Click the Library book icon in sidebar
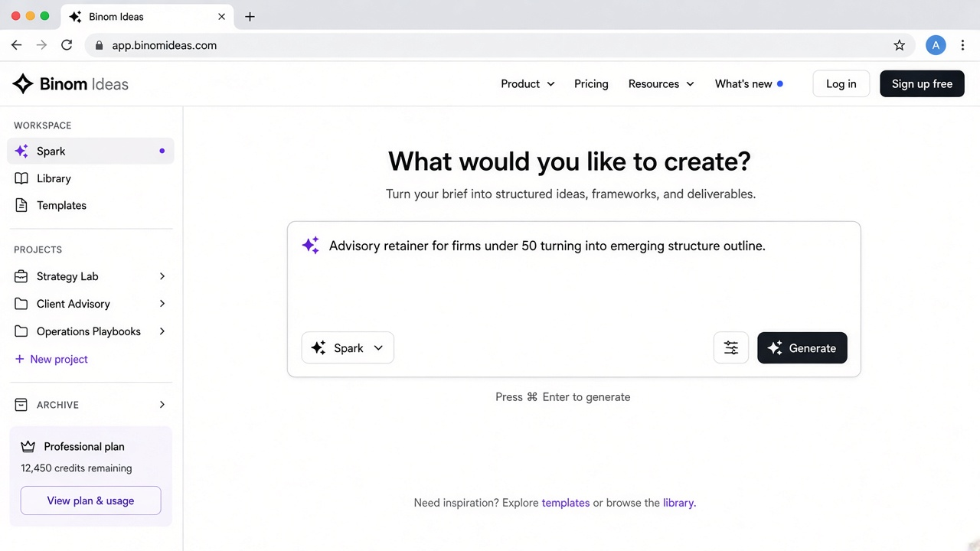 pos(21,178)
